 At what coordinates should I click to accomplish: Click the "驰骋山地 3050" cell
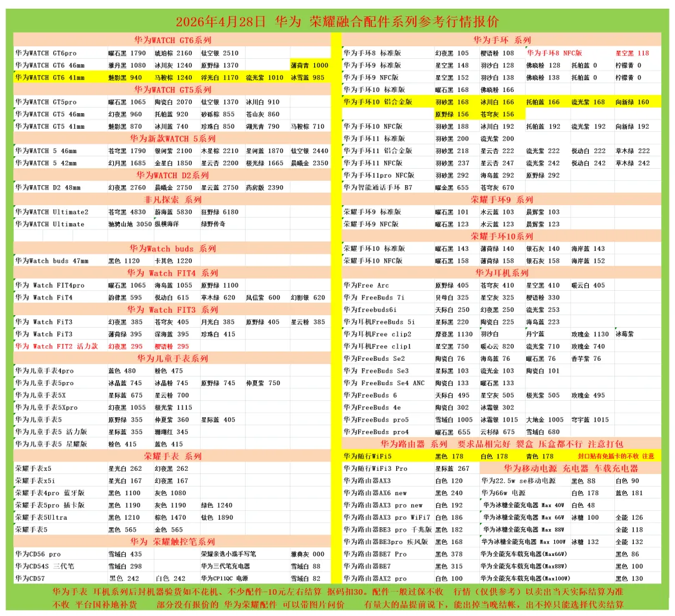(x=130, y=224)
